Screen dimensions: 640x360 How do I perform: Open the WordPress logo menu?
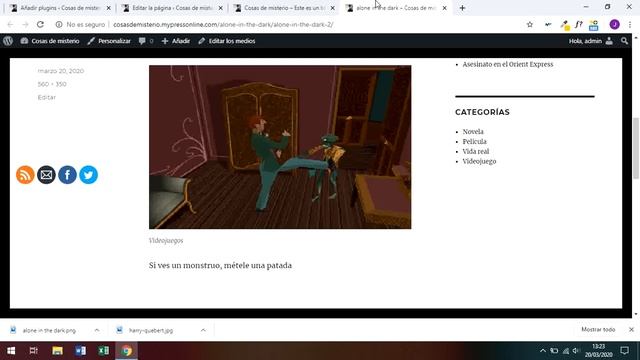point(8,41)
